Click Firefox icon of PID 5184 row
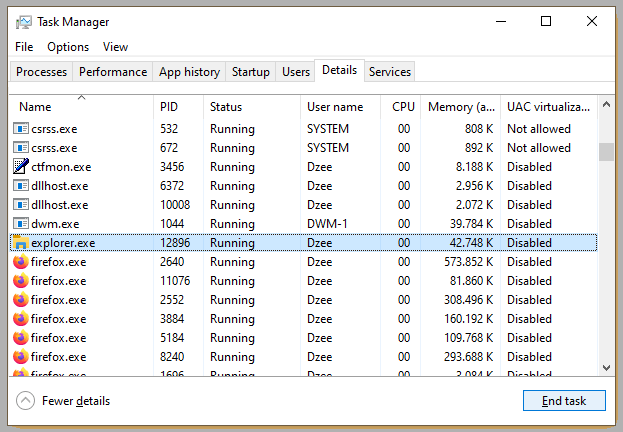The height and width of the screenshot is (432, 623). (21, 338)
